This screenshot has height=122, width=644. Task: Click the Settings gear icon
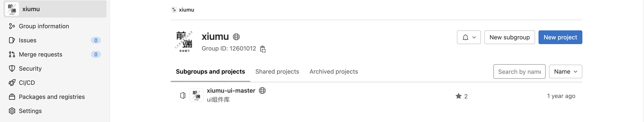12,111
